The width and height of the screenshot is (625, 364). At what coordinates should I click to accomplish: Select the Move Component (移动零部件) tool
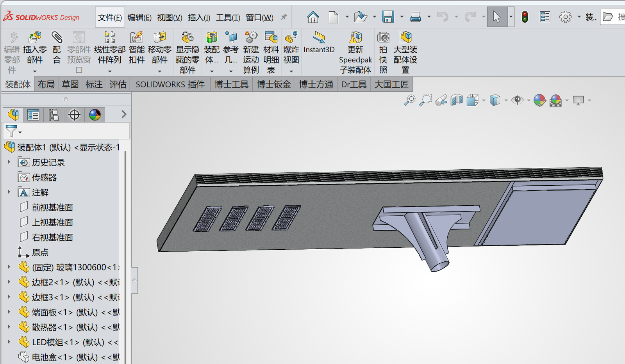pyautogui.click(x=159, y=37)
